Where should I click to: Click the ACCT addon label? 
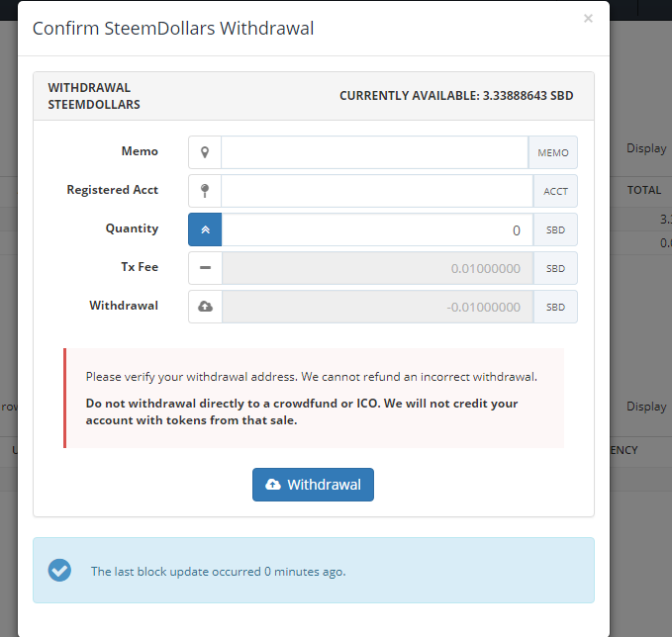pyautogui.click(x=555, y=191)
